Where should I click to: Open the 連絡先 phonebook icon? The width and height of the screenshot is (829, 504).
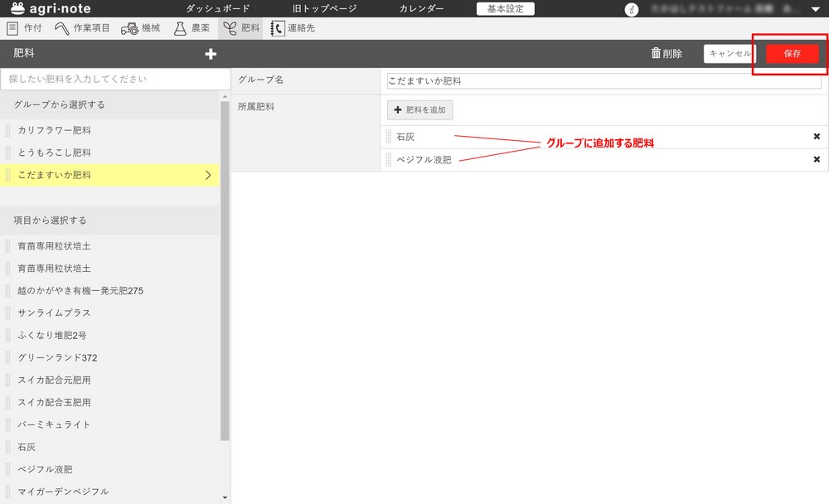pyautogui.click(x=277, y=28)
